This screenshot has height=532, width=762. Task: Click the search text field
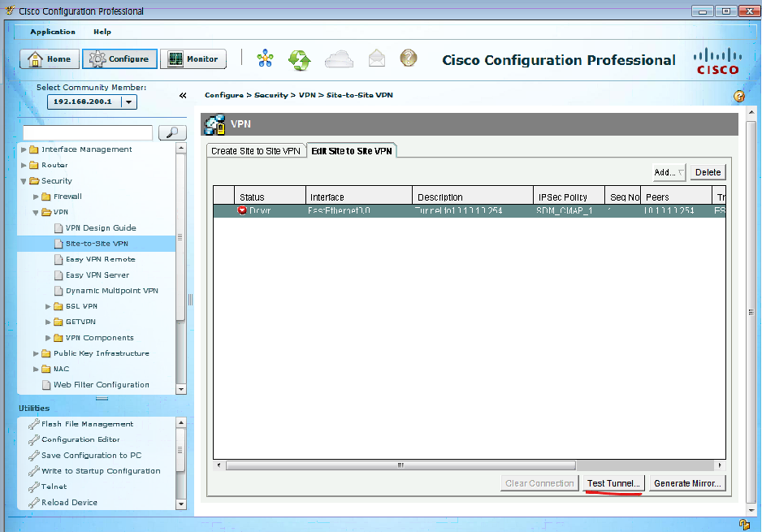click(x=88, y=132)
